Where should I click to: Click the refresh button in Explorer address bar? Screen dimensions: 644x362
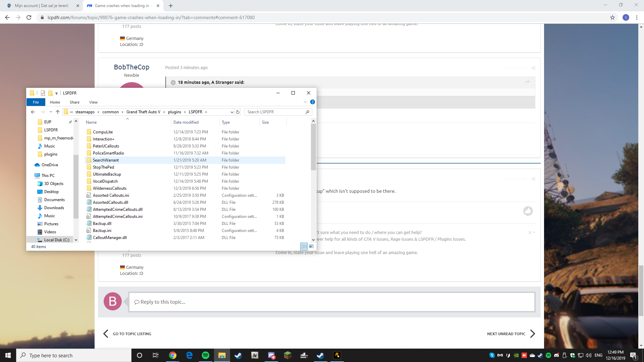(x=238, y=112)
